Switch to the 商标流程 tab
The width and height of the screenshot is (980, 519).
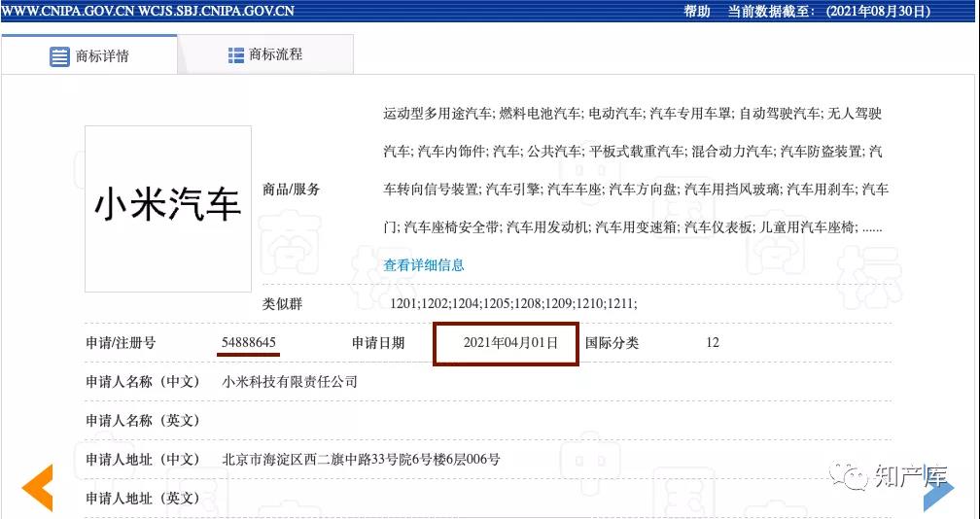tap(265, 54)
